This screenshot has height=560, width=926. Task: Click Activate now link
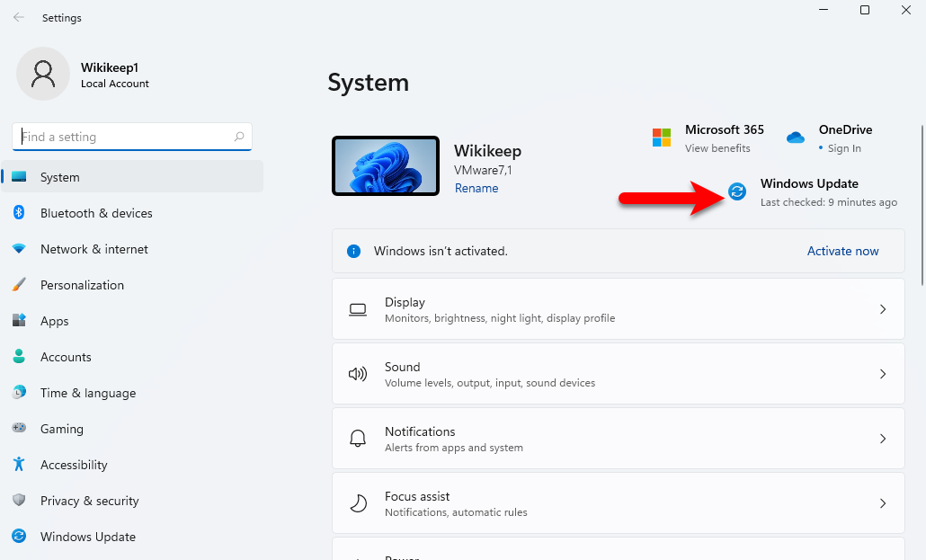pos(842,251)
